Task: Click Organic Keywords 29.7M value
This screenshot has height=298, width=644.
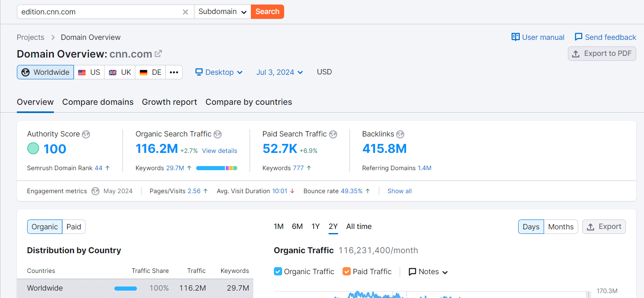Action: tap(176, 168)
